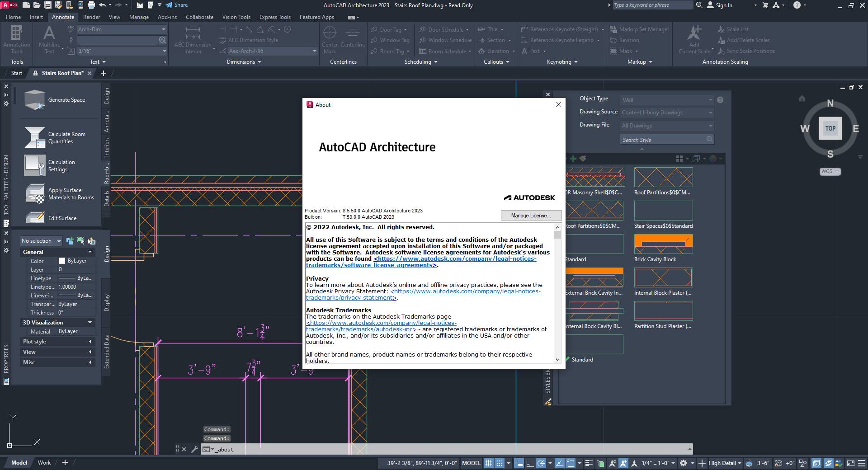Open the Autodesk trademarks page link
The width and height of the screenshot is (868, 470).
[381, 326]
